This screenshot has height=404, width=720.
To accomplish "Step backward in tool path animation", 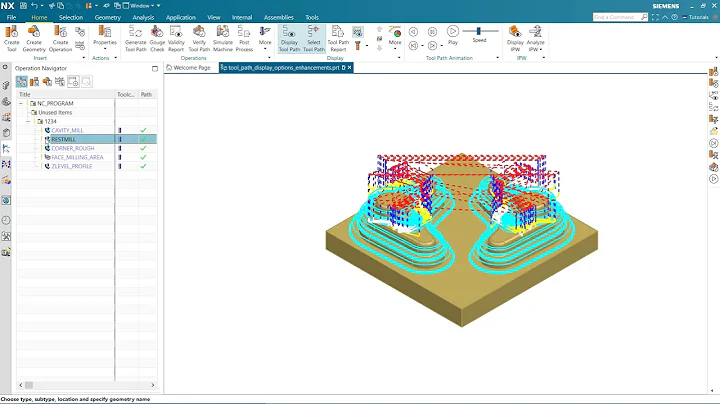I will [413, 32].
